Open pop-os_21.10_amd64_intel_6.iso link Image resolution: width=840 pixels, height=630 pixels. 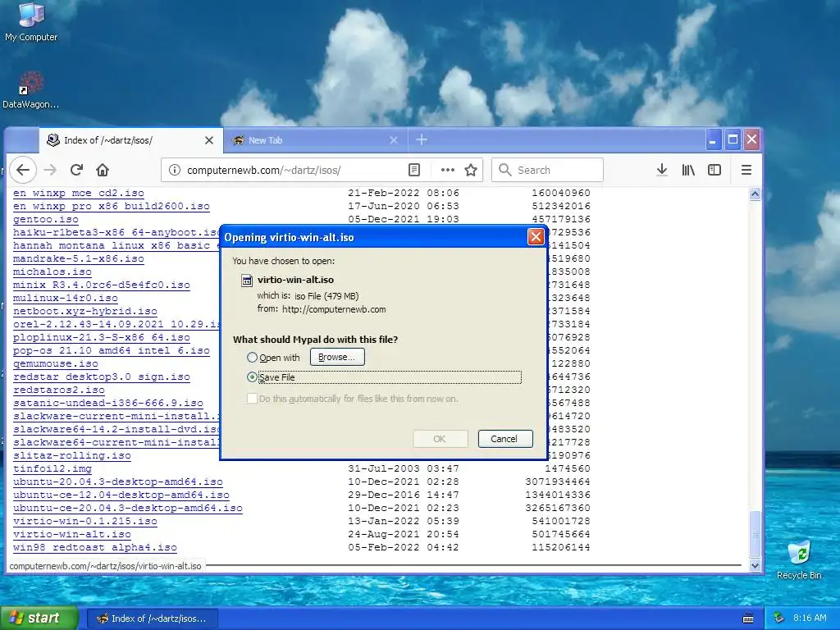point(112,350)
